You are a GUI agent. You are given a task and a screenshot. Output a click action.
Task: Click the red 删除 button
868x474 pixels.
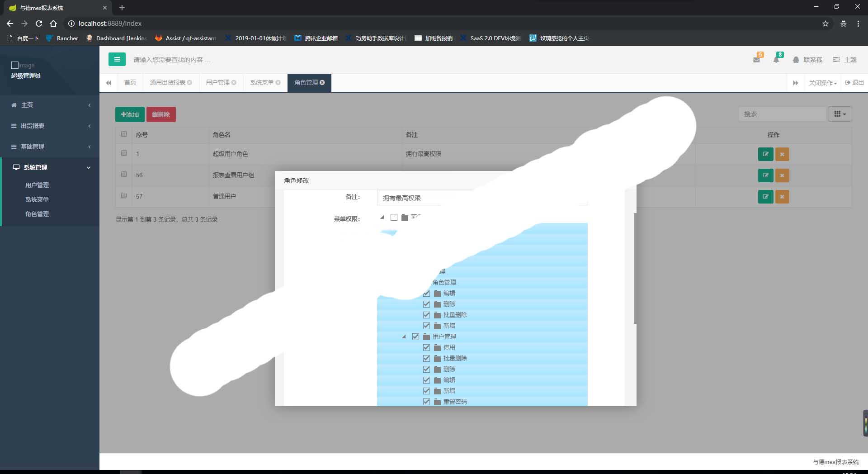161,114
